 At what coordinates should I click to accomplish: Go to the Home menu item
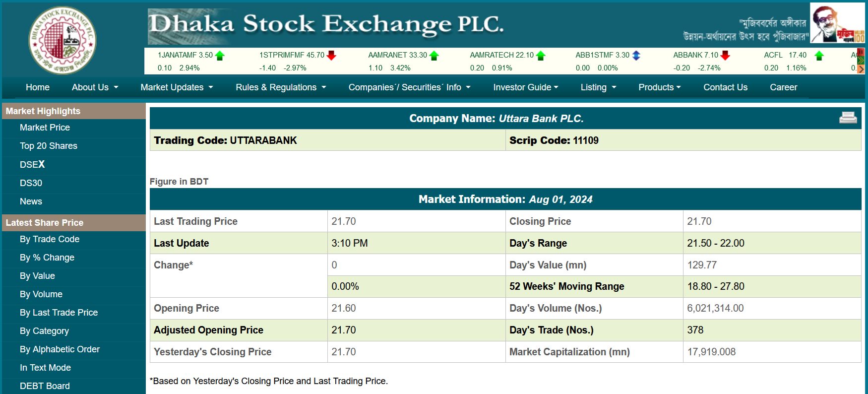pyautogui.click(x=38, y=87)
